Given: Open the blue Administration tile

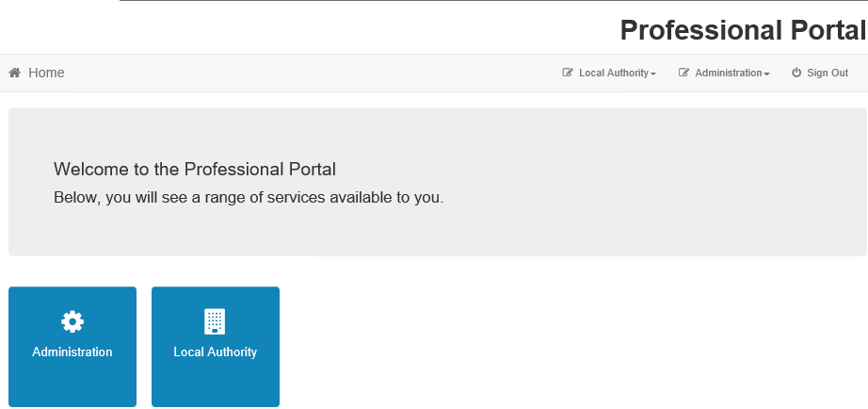Looking at the screenshot, I should 72,347.
